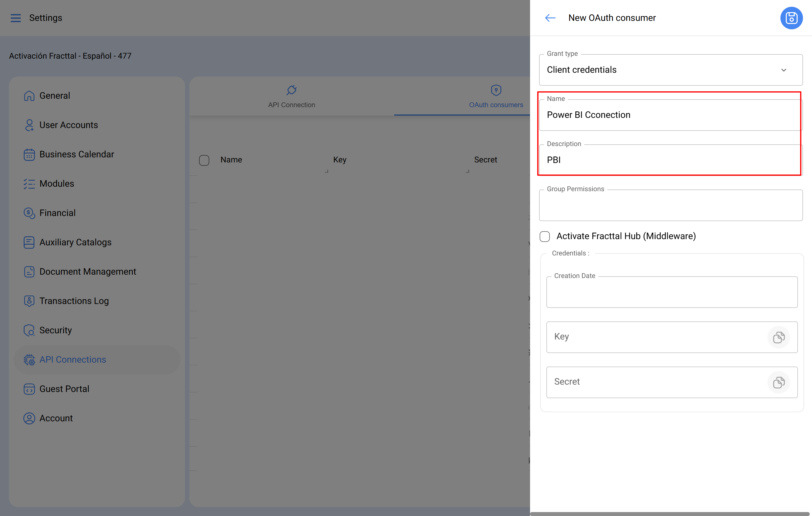
Task: Copy the Secret credential value
Action: coord(778,382)
